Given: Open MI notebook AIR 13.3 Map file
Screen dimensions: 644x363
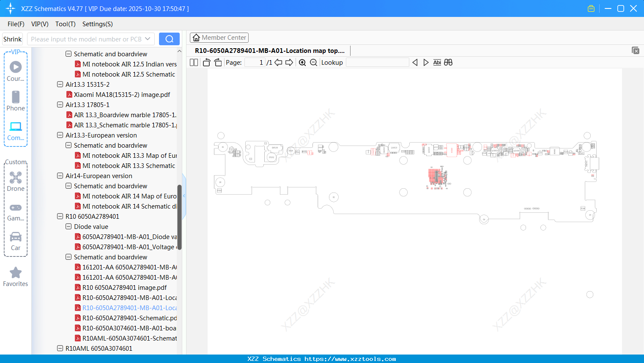Looking at the screenshot, I should click(126, 156).
